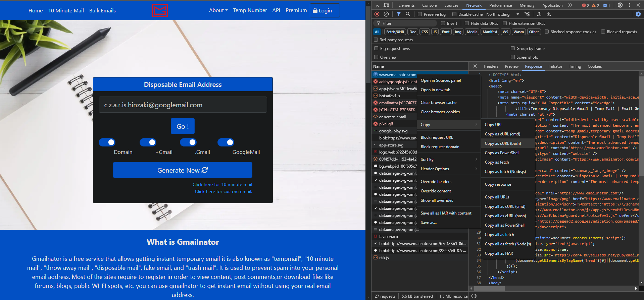Open the No throttling dropdown
Screen dimensions: 644x300
(502, 14)
